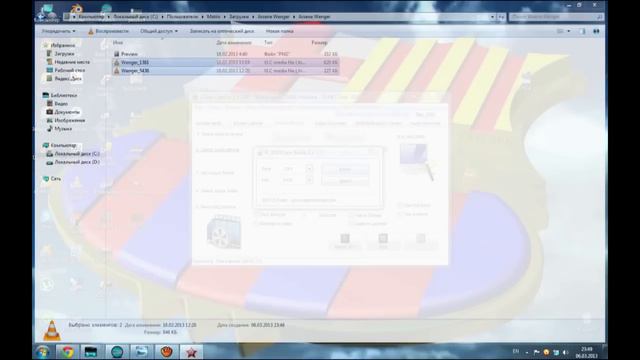The height and width of the screenshot is (360, 640).
Task: Go to Пользователи in address bar
Action: pos(182,17)
